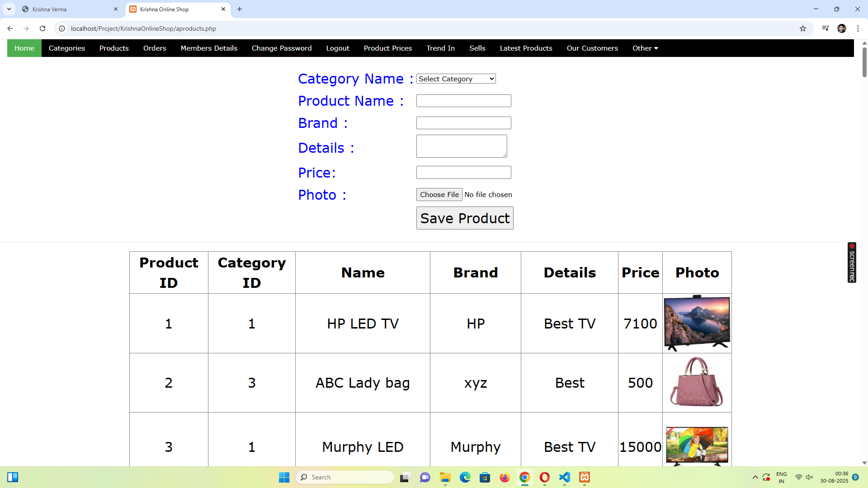Open the ENG IN language switcher
Viewport: 868px width, 488px height.
[x=782, y=477]
